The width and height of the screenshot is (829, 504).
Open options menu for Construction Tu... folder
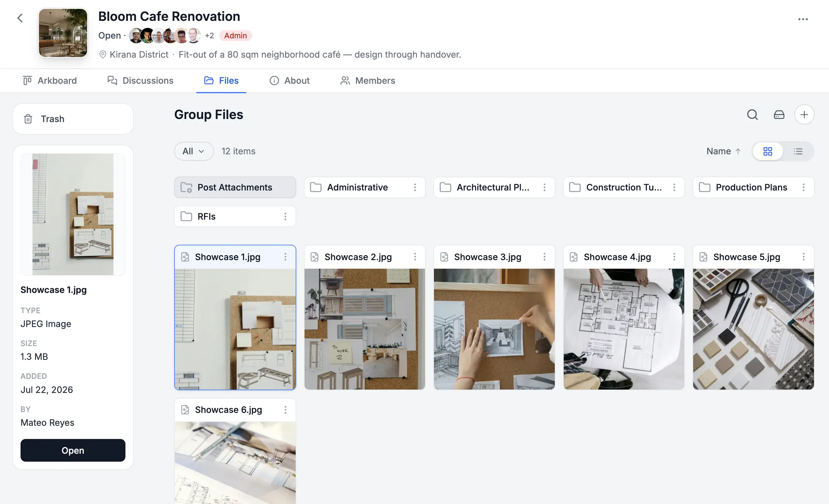674,187
